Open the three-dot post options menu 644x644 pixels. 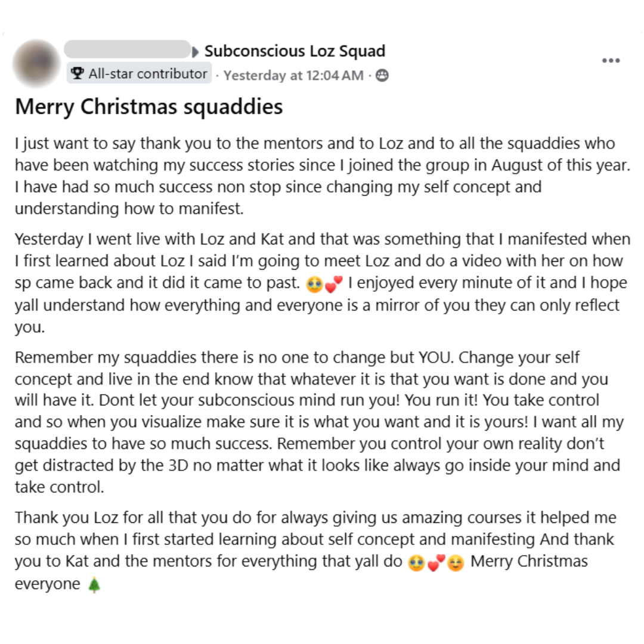[611, 60]
